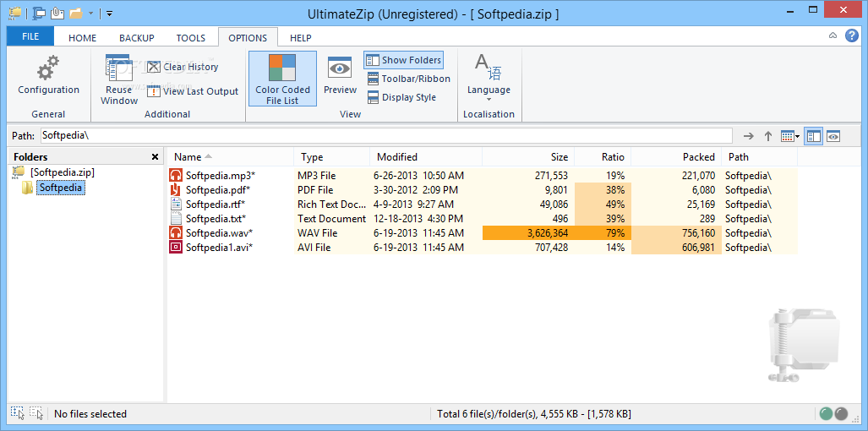Click the Softpedia.wav headphone icon
Viewport: 868px width, 431px height.
[176, 233]
